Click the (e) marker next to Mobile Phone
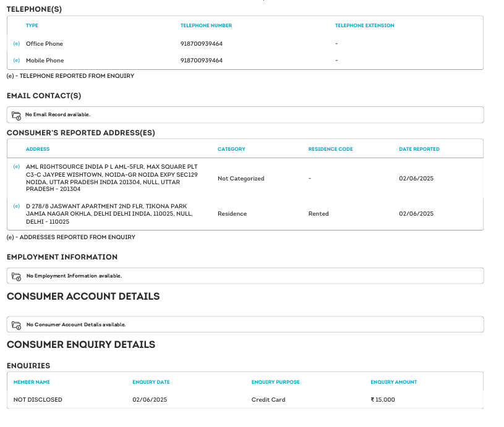Viewport: 504px width, 427px height. 17,61
